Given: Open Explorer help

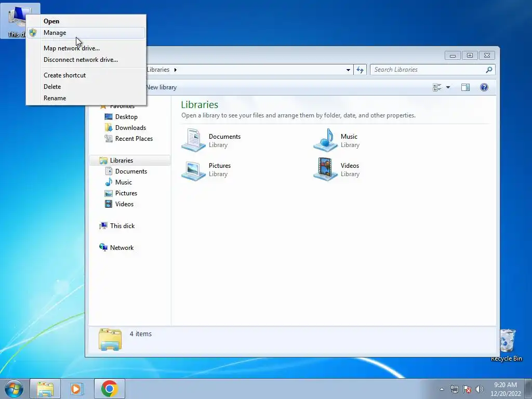Looking at the screenshot, I should [x=484, y=87].
